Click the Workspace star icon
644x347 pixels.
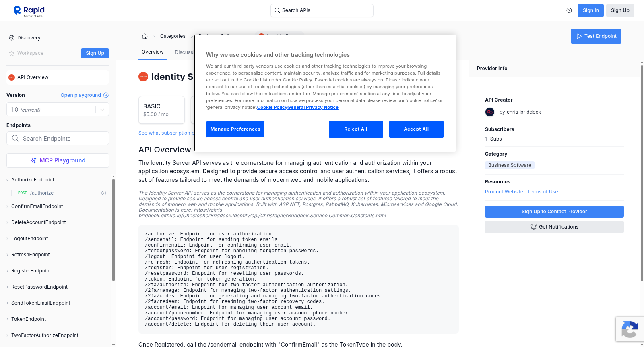point(12,53)
